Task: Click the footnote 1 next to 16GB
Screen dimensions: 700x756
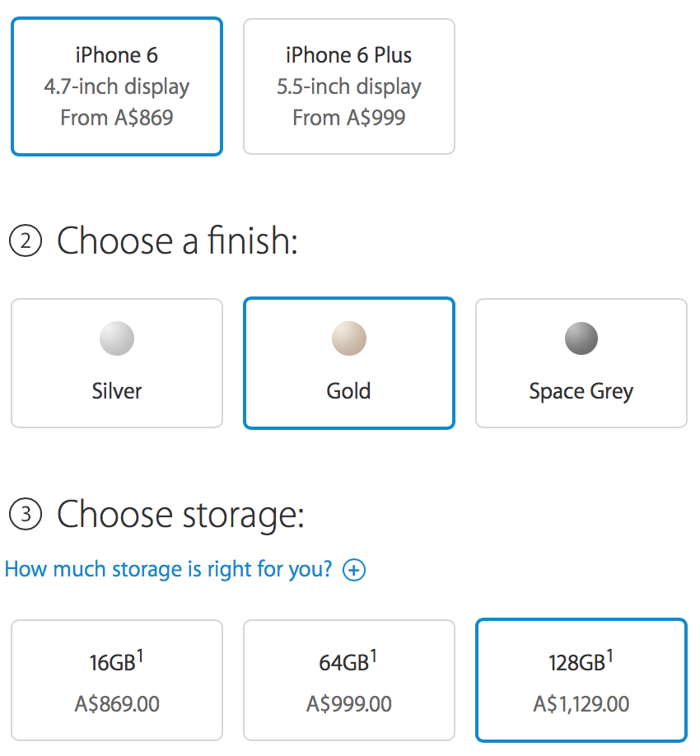Action: point(141,656)
